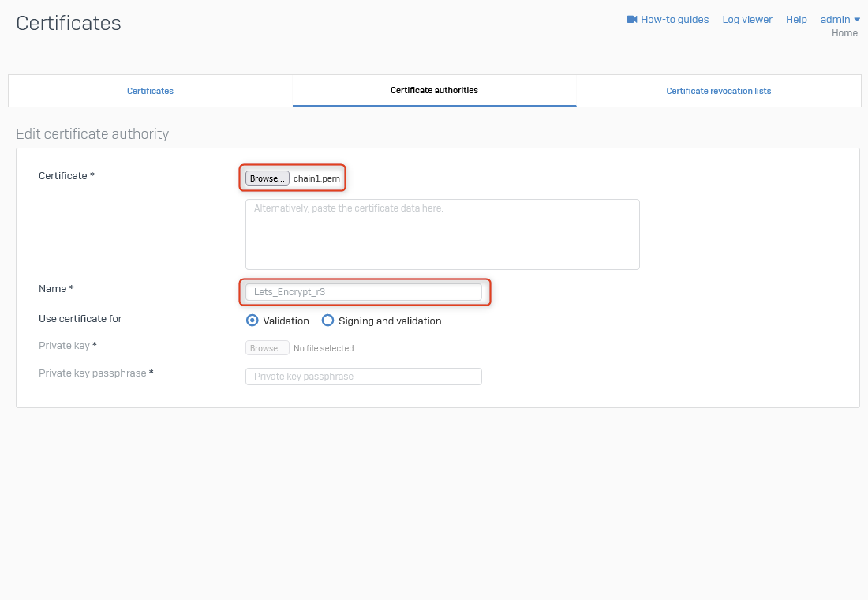Viewport: 868px width, 600px height.
Task: Click the video camera icon beside How-to guides
Action: click(x=631, y=20)
